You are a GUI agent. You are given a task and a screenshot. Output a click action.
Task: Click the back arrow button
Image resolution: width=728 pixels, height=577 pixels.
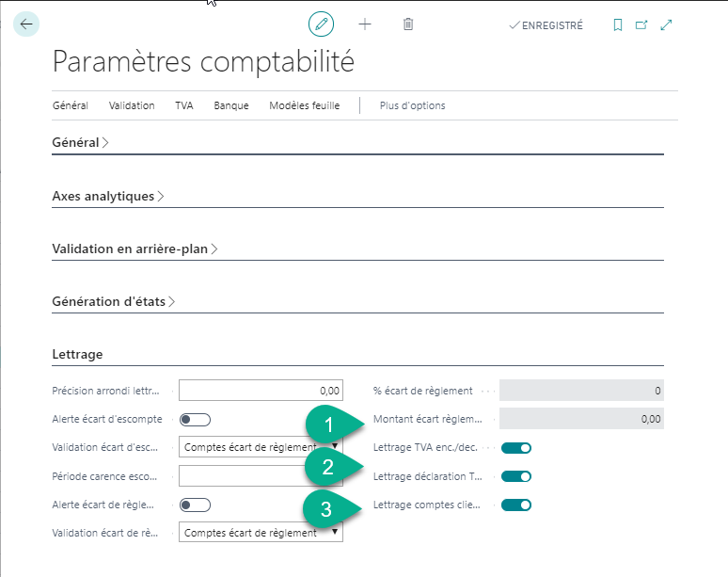click(25, 24)
